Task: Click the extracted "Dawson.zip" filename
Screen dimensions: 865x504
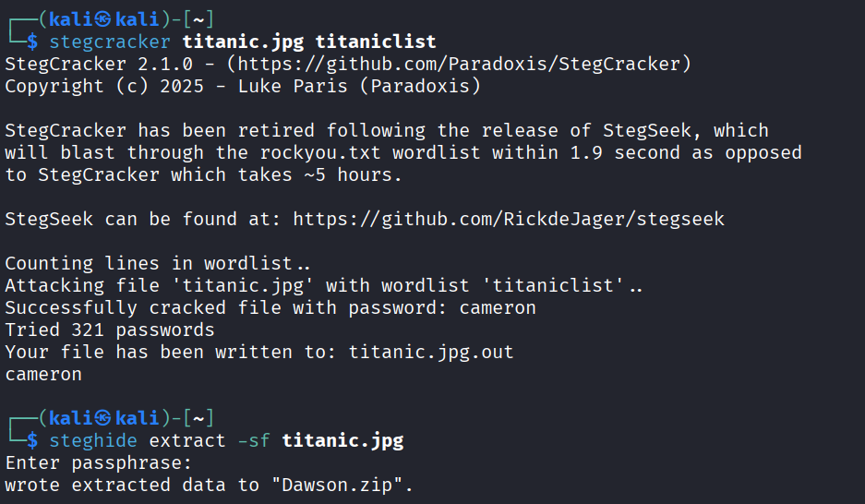Action: (337, 485)
